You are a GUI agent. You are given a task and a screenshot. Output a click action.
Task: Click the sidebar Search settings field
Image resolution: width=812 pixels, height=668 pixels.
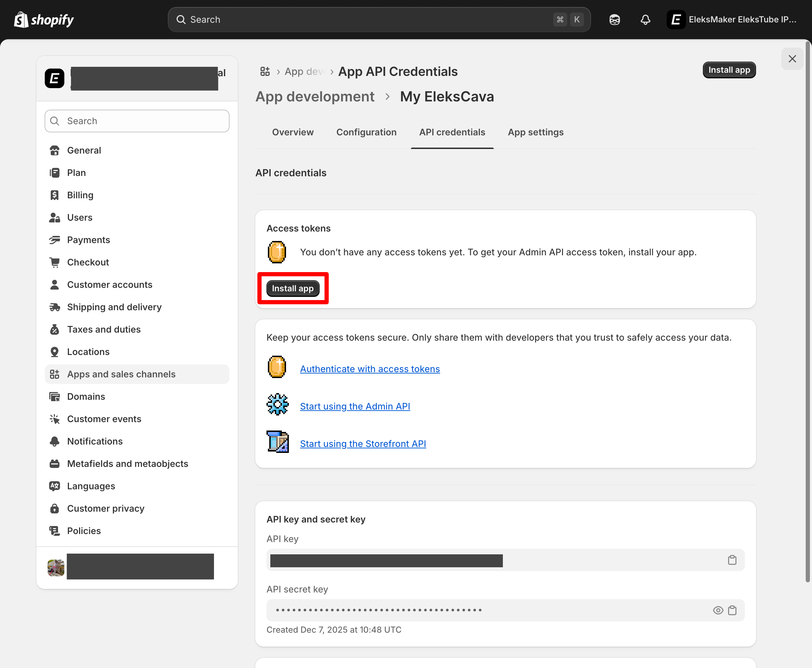click(136, 121)
